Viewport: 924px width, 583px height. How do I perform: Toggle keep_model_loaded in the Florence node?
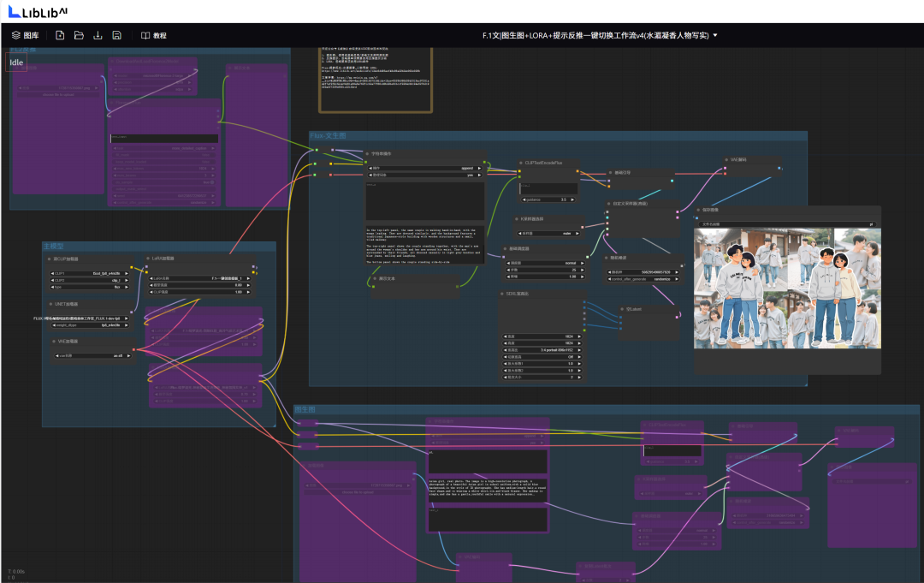point(163,162)
